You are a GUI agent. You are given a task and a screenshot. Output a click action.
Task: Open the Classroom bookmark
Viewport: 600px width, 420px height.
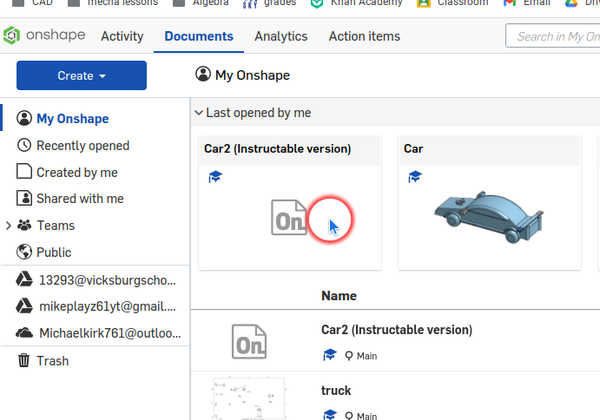click(x=453, y=3)
